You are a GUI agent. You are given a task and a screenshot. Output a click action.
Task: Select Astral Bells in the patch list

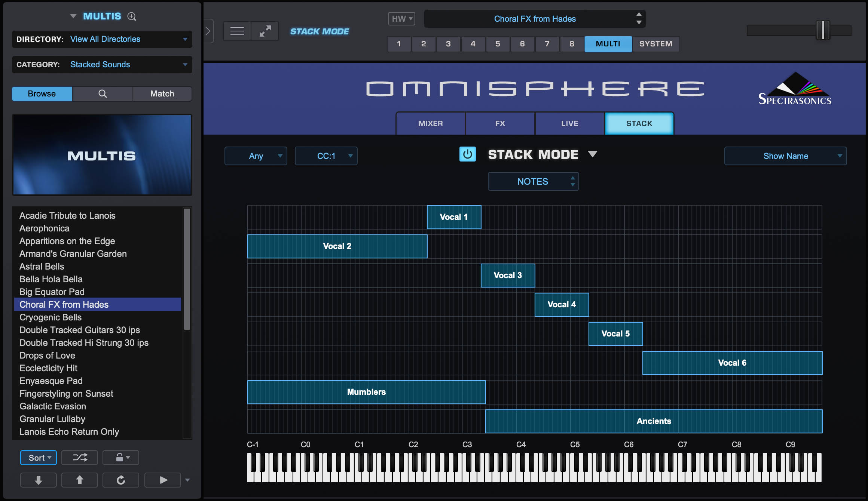[x=42, y=266]
